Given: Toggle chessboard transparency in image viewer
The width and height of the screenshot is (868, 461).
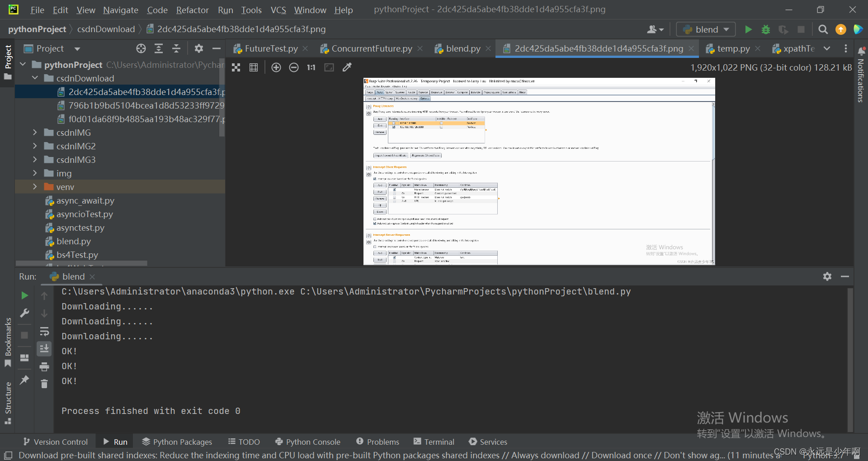Looking at the screenshot, I should click(x=236, y=67).
